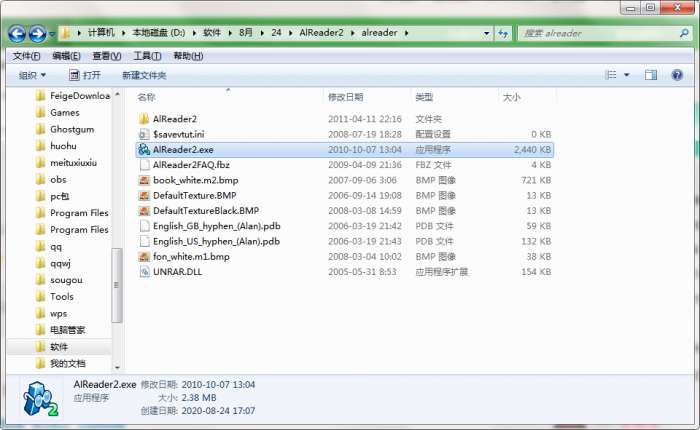The height and width of the screenshot is (430, 700).
Task: Select AlReader2 in the address breadcrumb
Action: point(321,33)
